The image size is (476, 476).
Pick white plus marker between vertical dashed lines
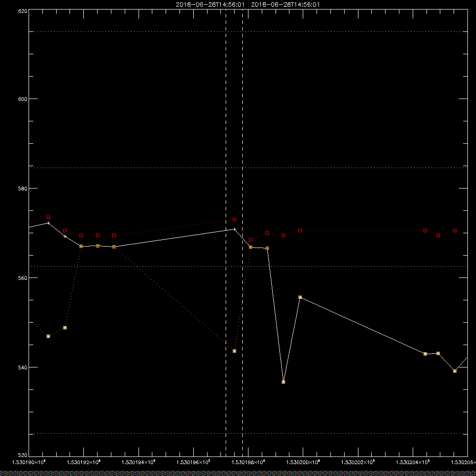(x=234, y=229)
